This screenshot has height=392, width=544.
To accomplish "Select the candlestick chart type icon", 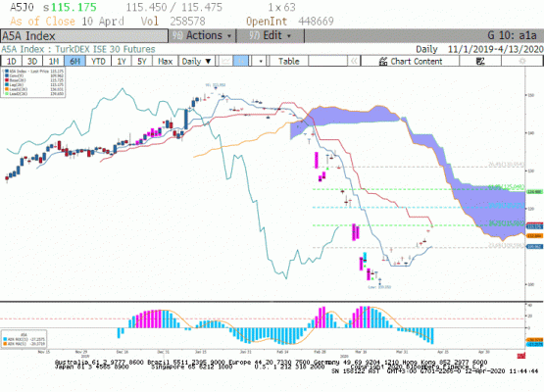I will coord(241,62).
